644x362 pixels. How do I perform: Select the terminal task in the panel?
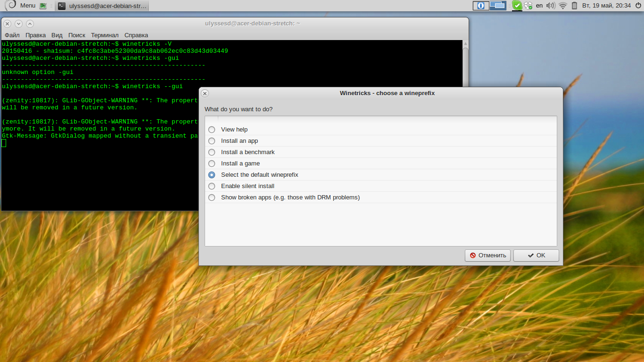(x=102, y=6)
